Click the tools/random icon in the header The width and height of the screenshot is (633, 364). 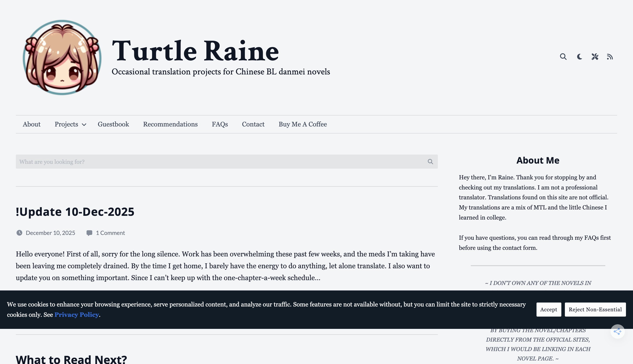coord(595,56)
